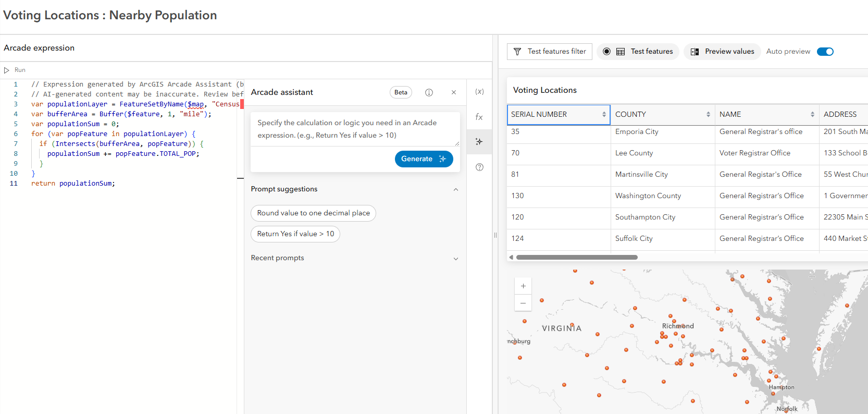
Task: Switch to Preview values view
Action: click(x=722, y=52)
